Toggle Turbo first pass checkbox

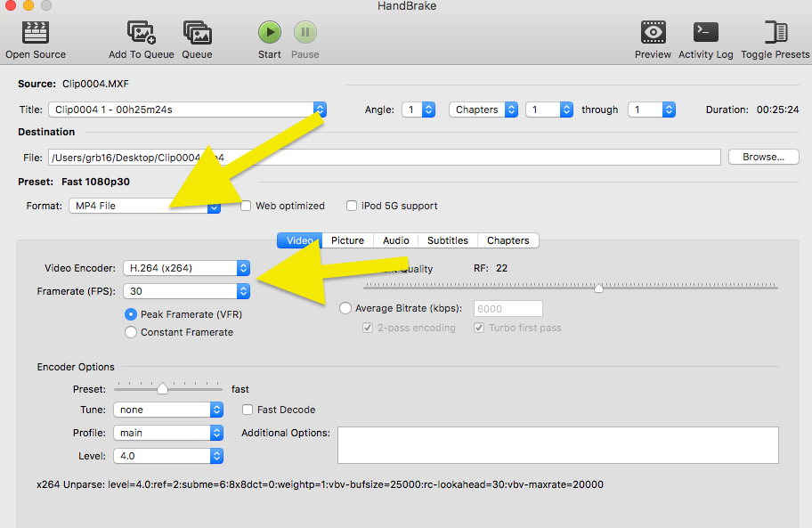479,328
